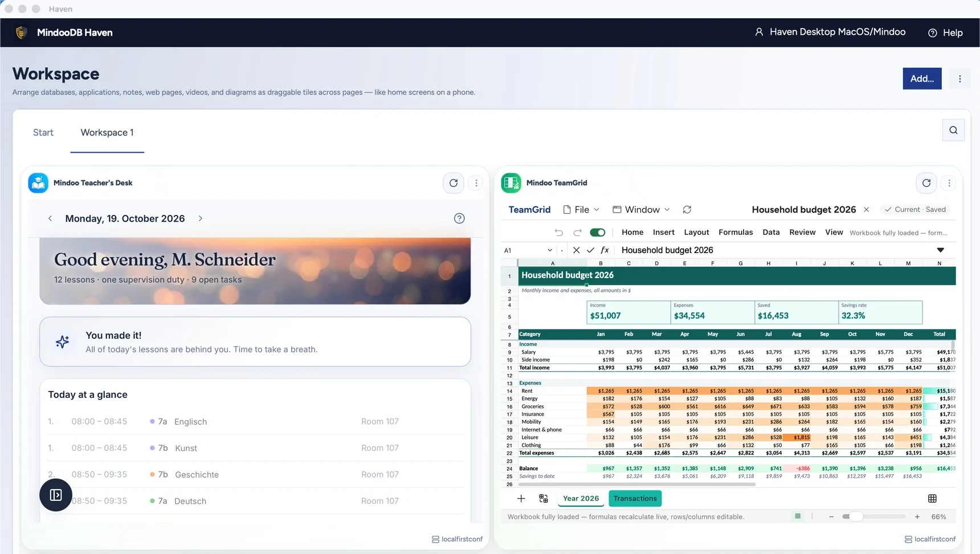This screenshot has height=554, width=980.
Task: Refresh the Mindoo Teacher's Desk tile
Action: tap(454, 183)
